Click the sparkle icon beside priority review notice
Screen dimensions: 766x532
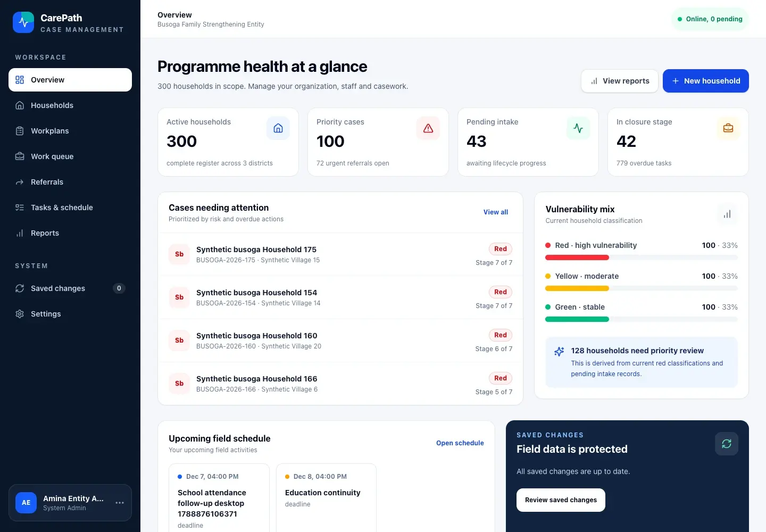coord(559,352)
